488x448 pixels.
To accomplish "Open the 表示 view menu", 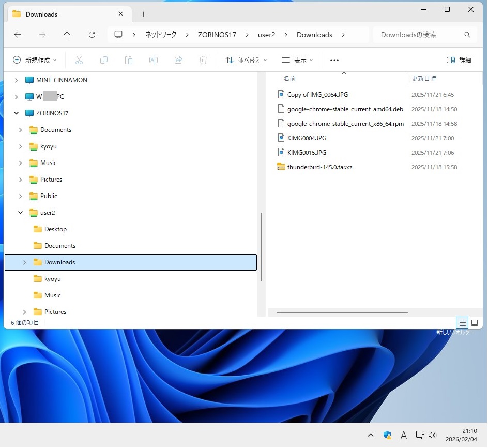I will click(x=297, y=60).
